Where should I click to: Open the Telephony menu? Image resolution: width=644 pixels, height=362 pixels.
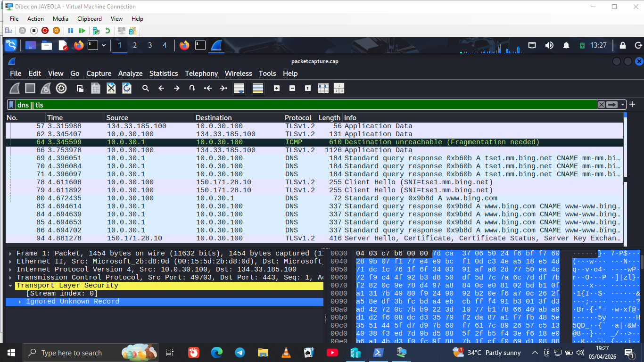(x=201, y=74)
